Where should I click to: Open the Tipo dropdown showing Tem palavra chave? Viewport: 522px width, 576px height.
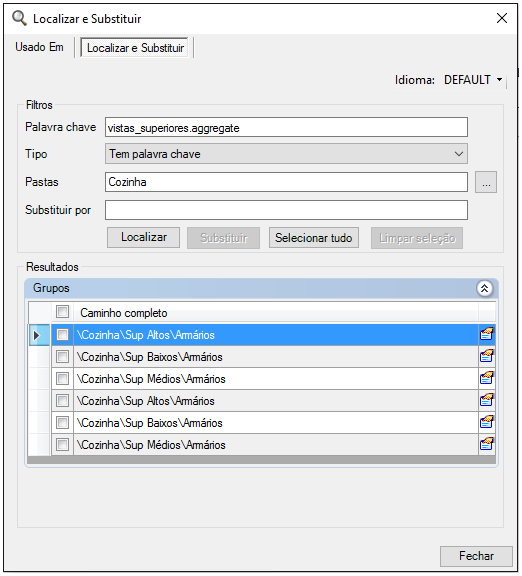click(286, 154)
